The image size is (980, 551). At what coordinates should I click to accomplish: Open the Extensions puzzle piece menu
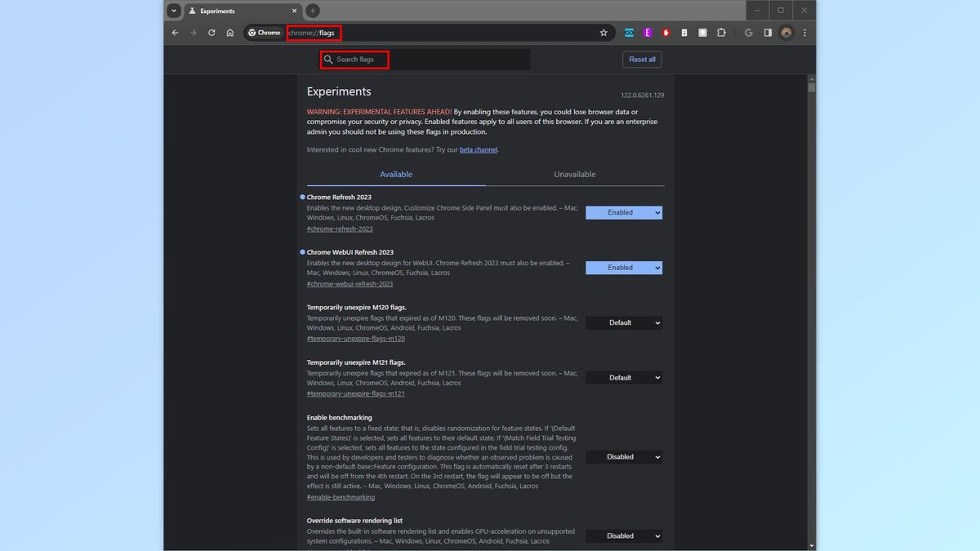click(x=721, y=33)
